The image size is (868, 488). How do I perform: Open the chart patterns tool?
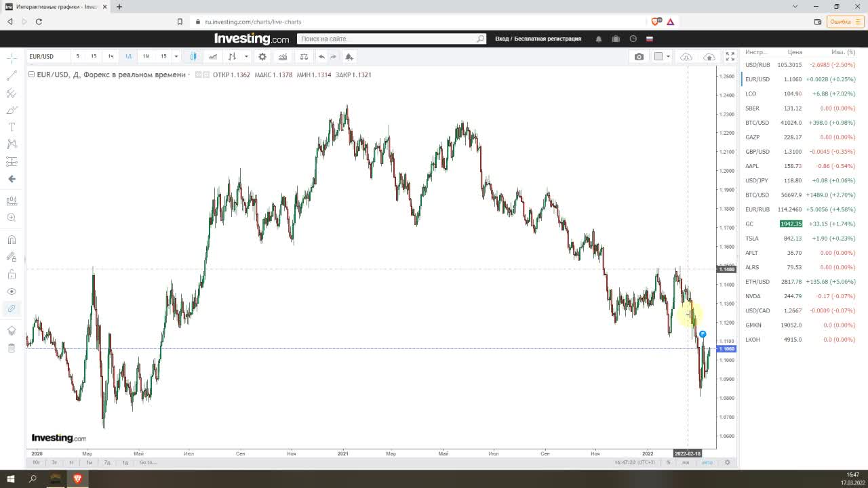click(12, 144)
